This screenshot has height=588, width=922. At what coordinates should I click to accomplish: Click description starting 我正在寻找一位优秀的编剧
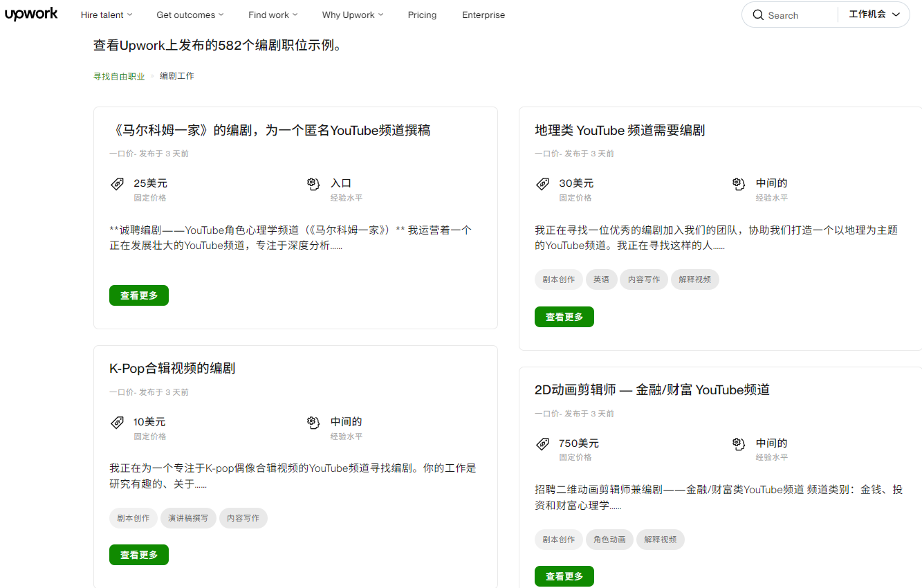pyautogui.click(x=716, y=237)
